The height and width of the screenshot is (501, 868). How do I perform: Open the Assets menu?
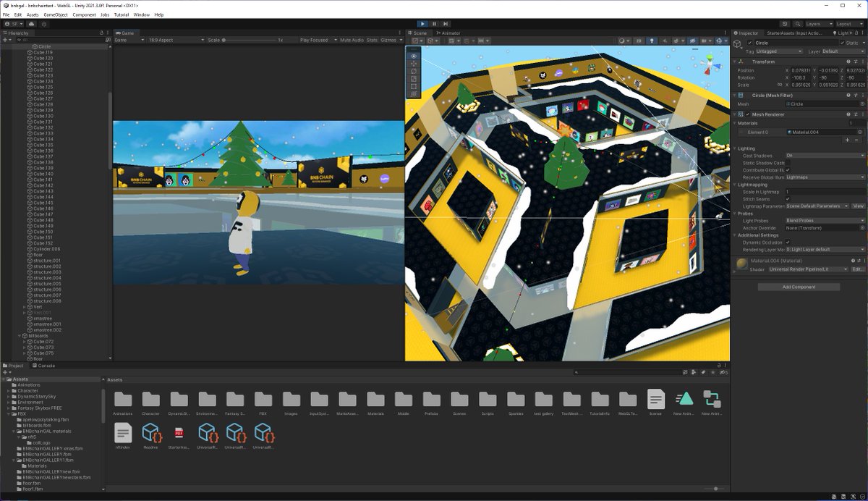click(33, 14)
